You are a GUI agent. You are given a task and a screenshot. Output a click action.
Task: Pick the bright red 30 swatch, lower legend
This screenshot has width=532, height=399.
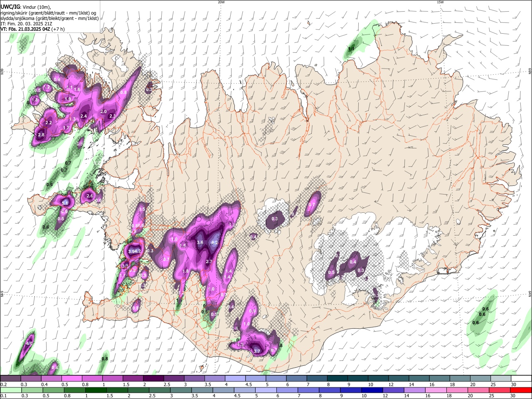[x=520, y=390]
